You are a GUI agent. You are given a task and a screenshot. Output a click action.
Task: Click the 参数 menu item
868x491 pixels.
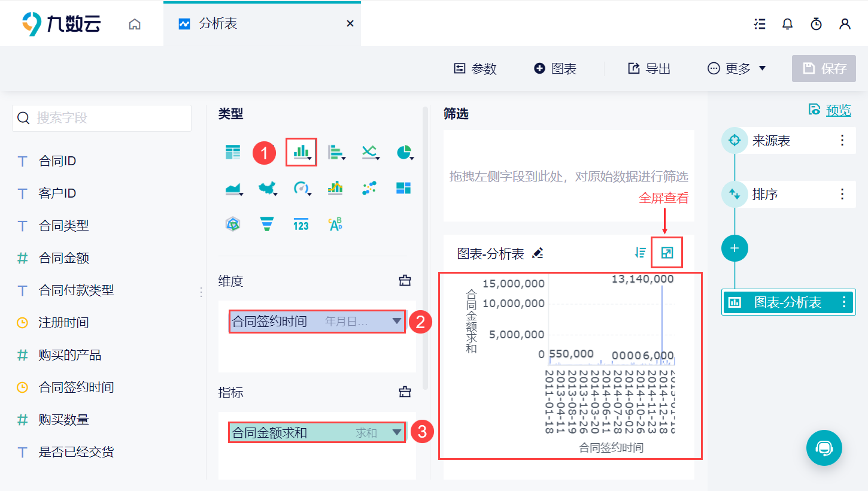point(475,68)
